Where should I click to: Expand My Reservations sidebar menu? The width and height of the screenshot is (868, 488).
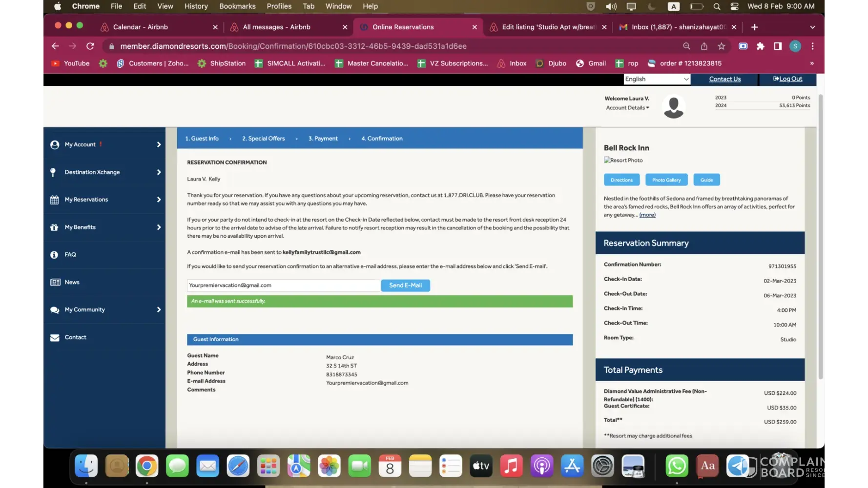tap(104, 200)
